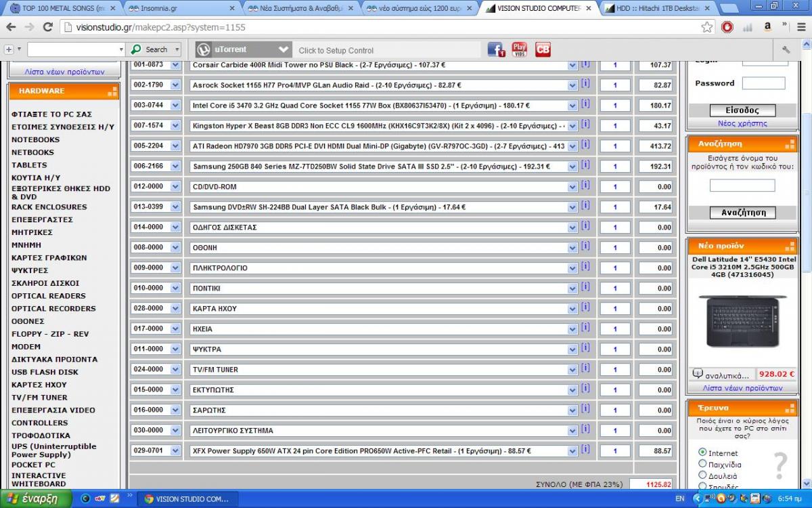Switch to νέο σύστημα εώς 1200 ευρώ tab

[x=418, y=9]
